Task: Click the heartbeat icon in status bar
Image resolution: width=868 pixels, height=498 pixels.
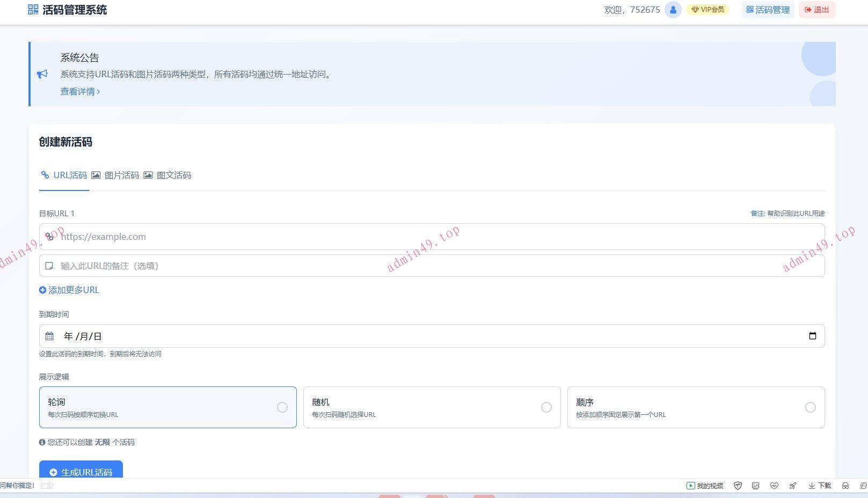Action: pos(774,486)
